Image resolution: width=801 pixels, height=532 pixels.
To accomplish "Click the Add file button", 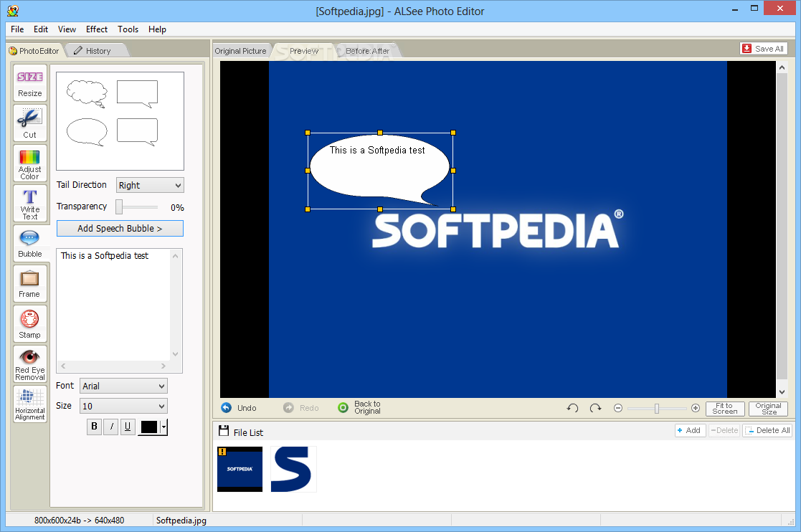I will (690, 430).
